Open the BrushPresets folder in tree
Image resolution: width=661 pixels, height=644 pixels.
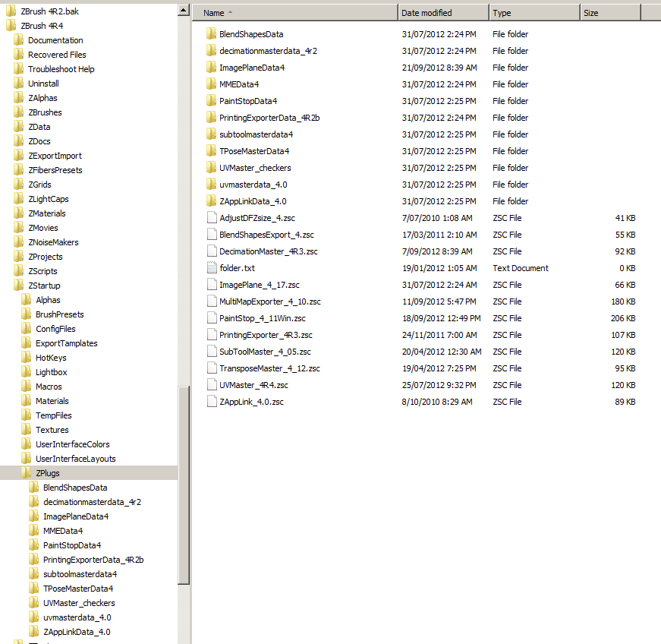59,314
